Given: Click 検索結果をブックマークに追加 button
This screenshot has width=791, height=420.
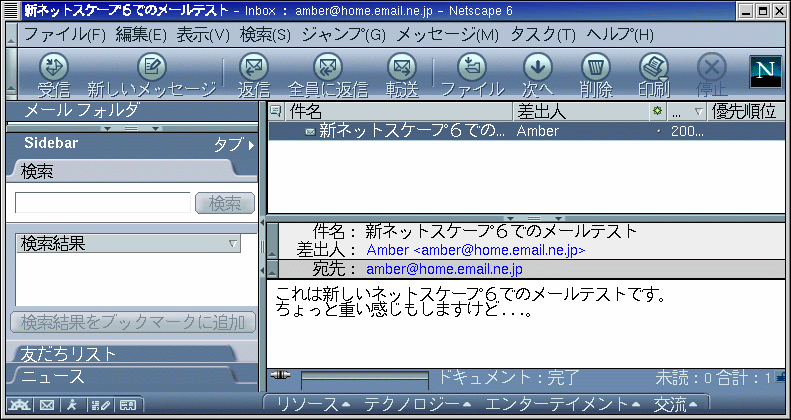Looking at the screenshot, I should [133, 323].
